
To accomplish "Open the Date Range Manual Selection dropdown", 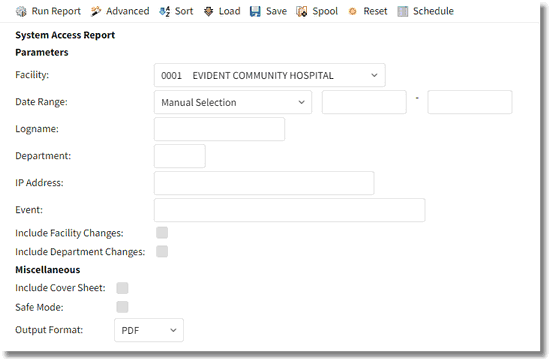I will click(x=233, y=102).
